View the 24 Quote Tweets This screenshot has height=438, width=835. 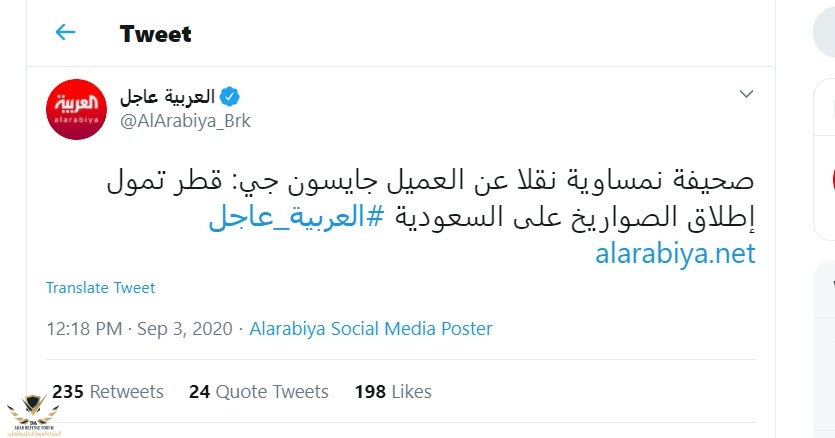[258, 391]
